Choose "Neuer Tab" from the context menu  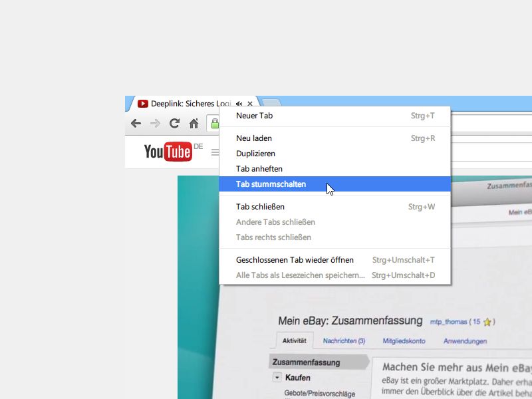[x=335, y=116]
